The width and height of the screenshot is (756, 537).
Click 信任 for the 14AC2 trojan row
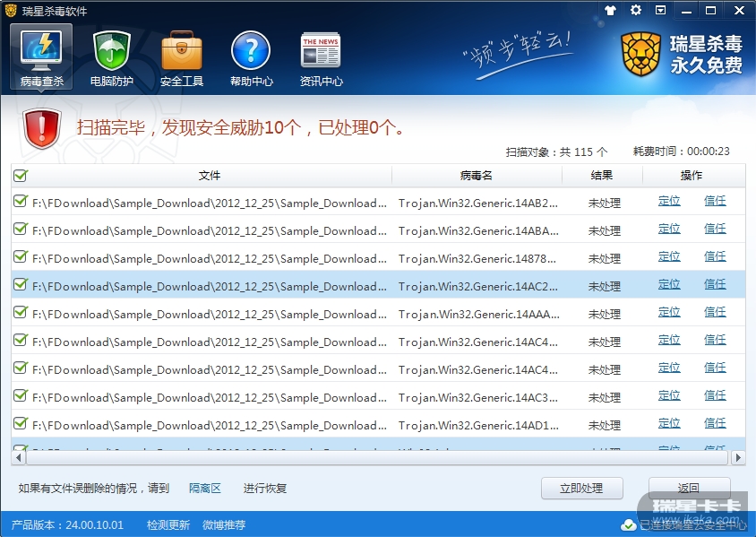click(x=715, y=284)
